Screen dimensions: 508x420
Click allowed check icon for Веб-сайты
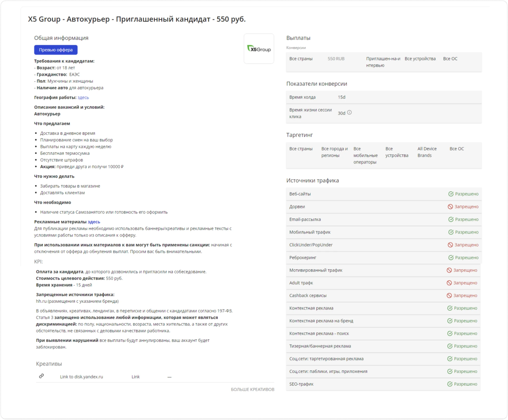coord(451,194)
